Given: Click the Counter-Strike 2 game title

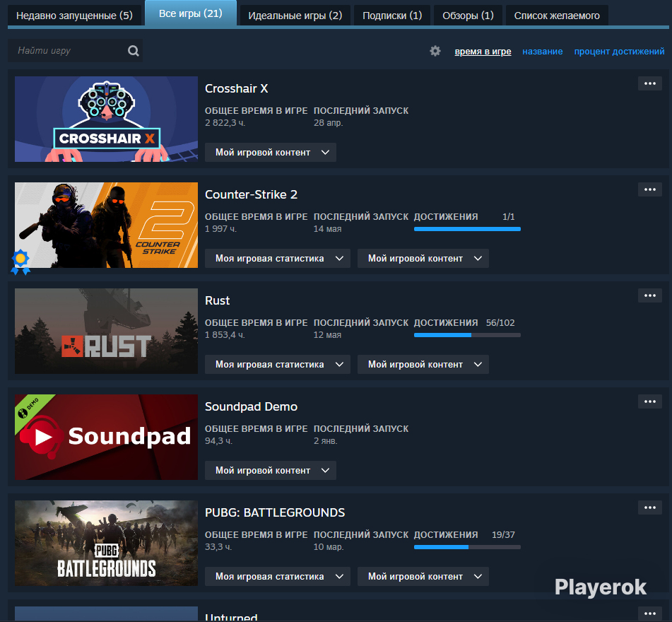Looking at the screenshot, I should tap(251, 194).
